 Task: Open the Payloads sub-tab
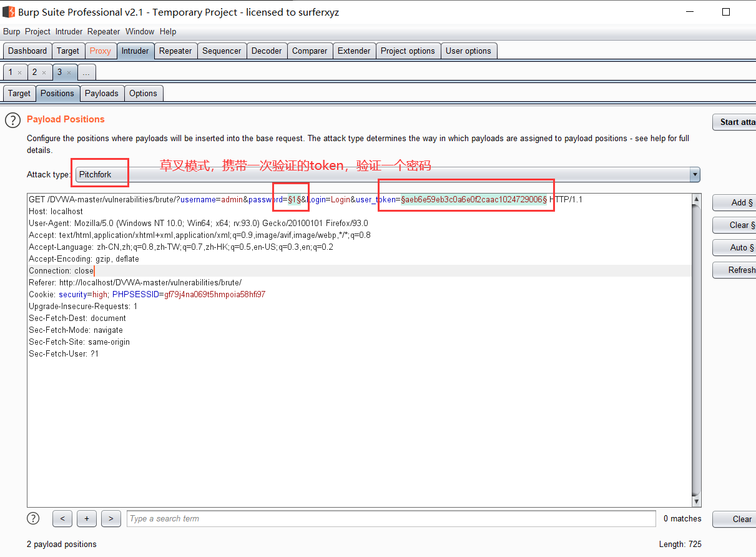[102, 94]
